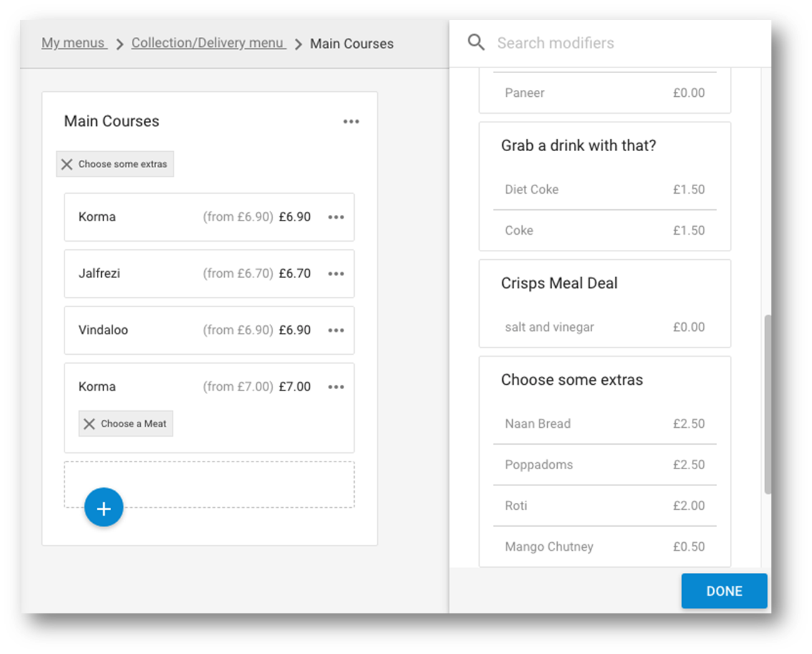Navigate to My menus breadcrumb
This screenshot has height=654, width=812.
[73, 42]
